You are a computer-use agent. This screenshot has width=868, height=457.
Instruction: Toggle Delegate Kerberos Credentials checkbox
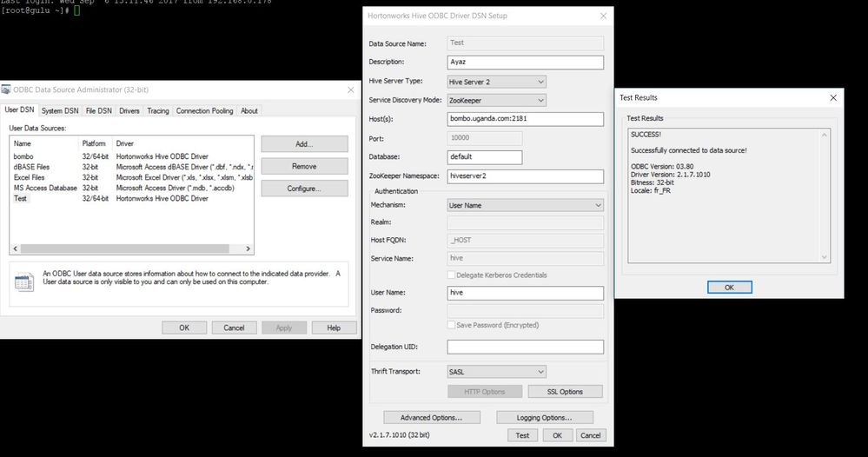point(451,275)
